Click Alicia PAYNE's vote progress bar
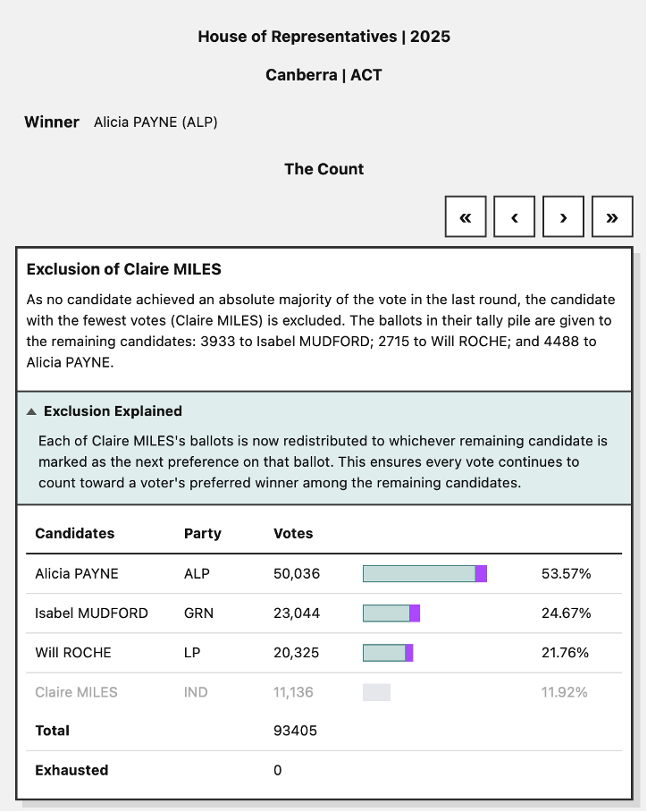 point(424,573)
